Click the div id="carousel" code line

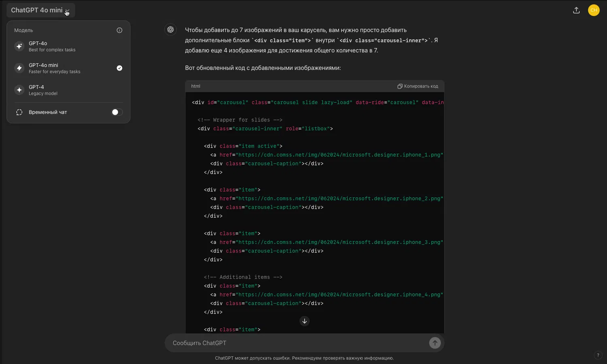[x=318, y=103]
